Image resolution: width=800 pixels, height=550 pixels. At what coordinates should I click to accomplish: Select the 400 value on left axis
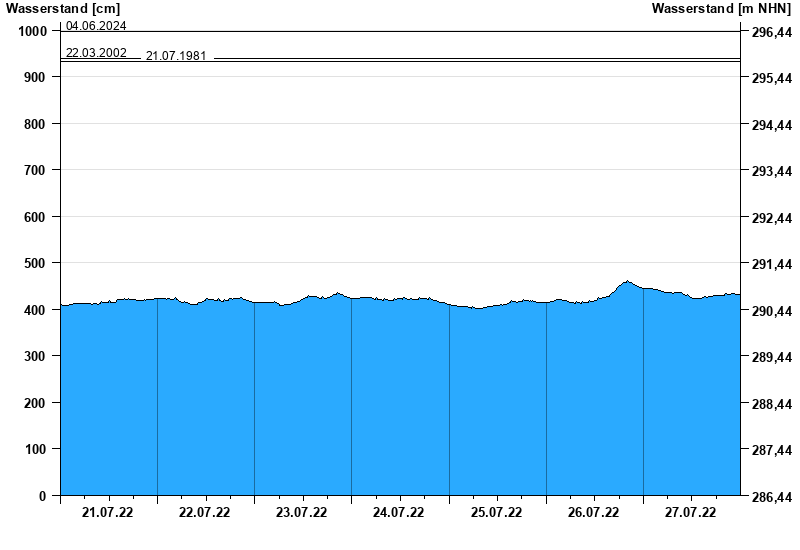point(36,310)
